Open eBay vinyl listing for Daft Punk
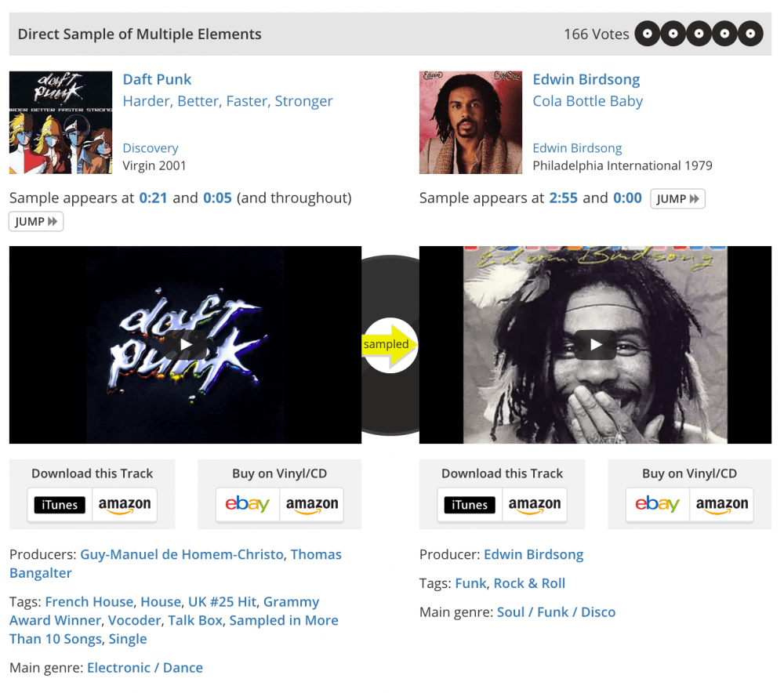Viewport: 784px width, 693px height. (248, 505)
